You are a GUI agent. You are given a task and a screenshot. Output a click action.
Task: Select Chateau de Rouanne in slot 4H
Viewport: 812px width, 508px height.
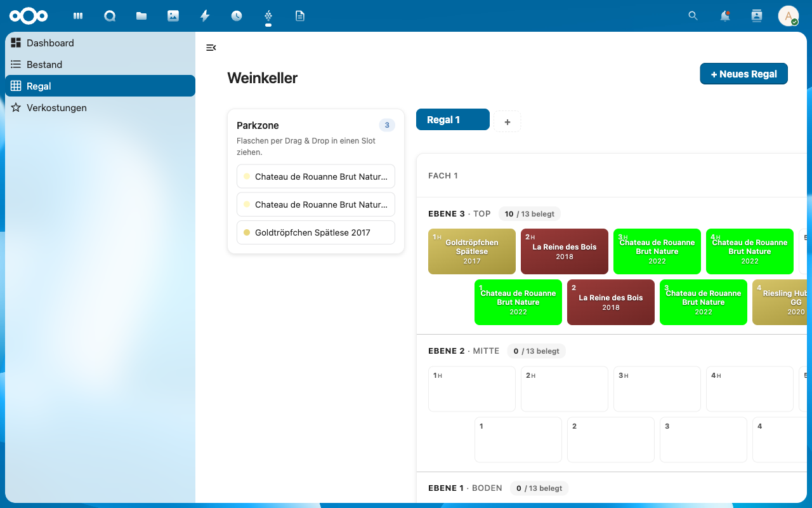[x=750, y=251]
